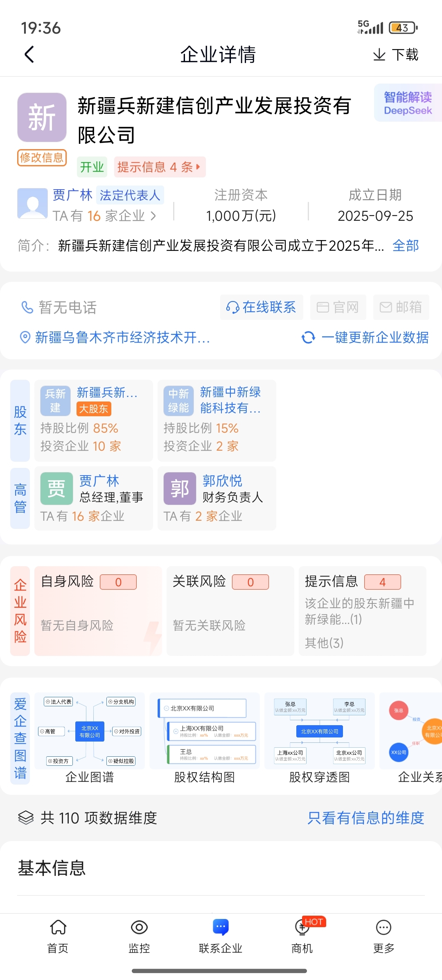This screenshot has width=442, height=980.
Task: Open the 股东 shareholders side tab
Action: pos(20,421)
